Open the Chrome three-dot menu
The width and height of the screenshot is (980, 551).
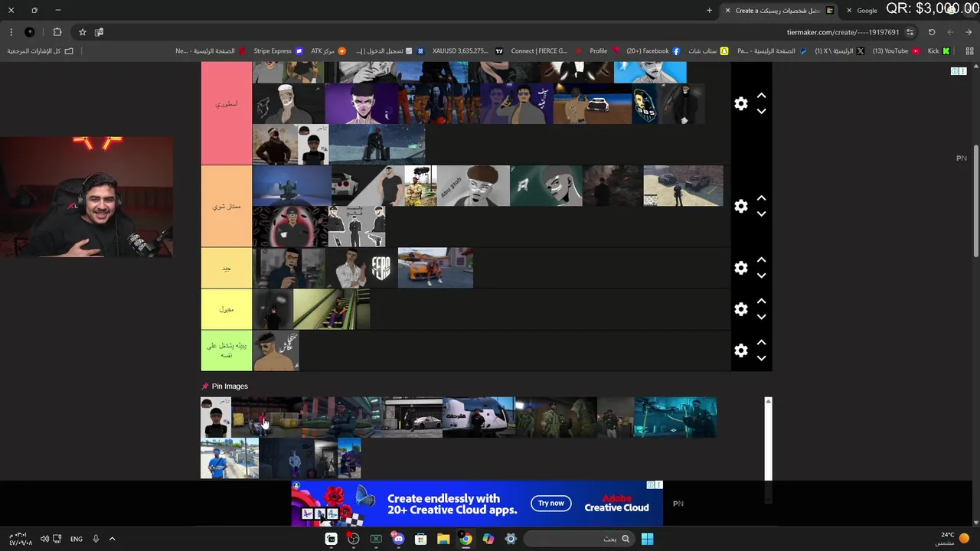[11, 32]
